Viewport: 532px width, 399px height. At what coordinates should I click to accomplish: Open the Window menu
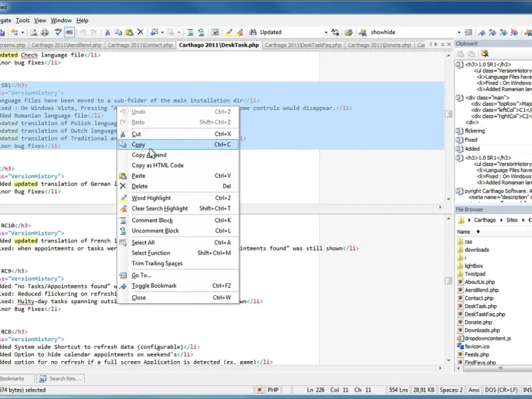(61, 21)
